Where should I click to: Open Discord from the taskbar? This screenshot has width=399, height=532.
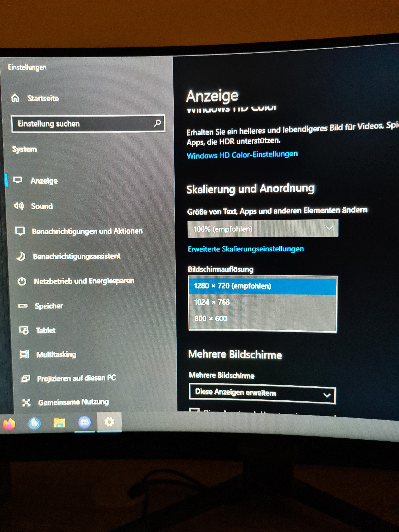84,422
